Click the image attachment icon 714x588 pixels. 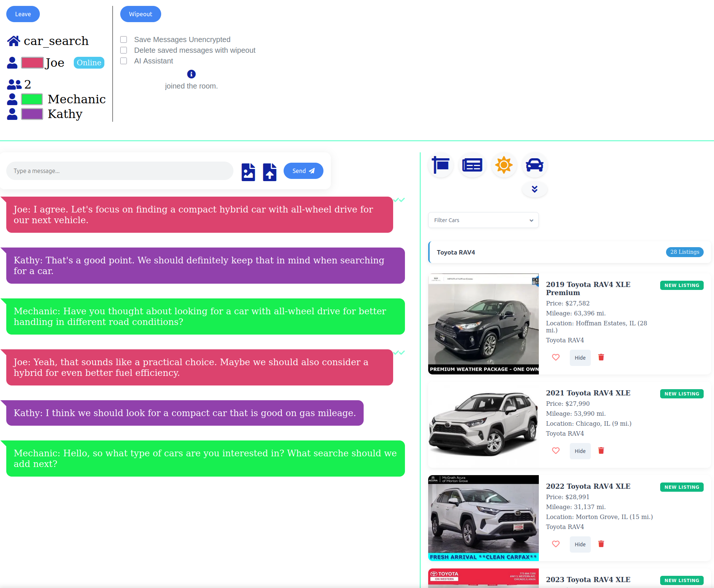pyautogui.click(x=248, y=172)
